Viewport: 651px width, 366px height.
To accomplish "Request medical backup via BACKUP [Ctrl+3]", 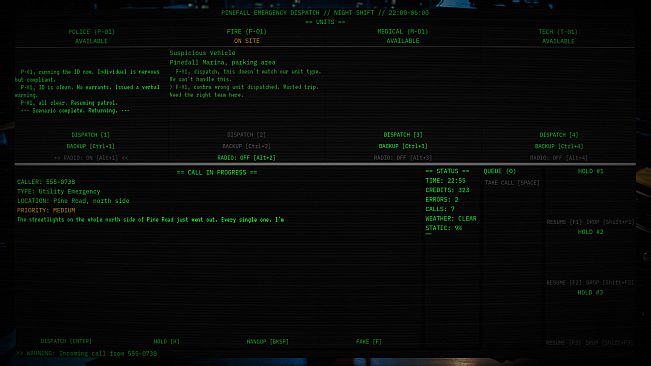I will (x=403, y=146).
